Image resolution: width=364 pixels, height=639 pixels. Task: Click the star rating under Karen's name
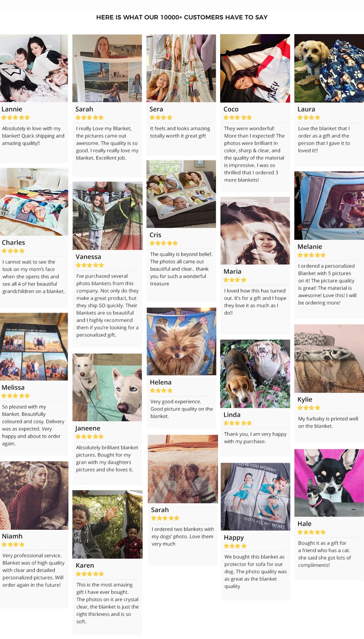(90, 574)
